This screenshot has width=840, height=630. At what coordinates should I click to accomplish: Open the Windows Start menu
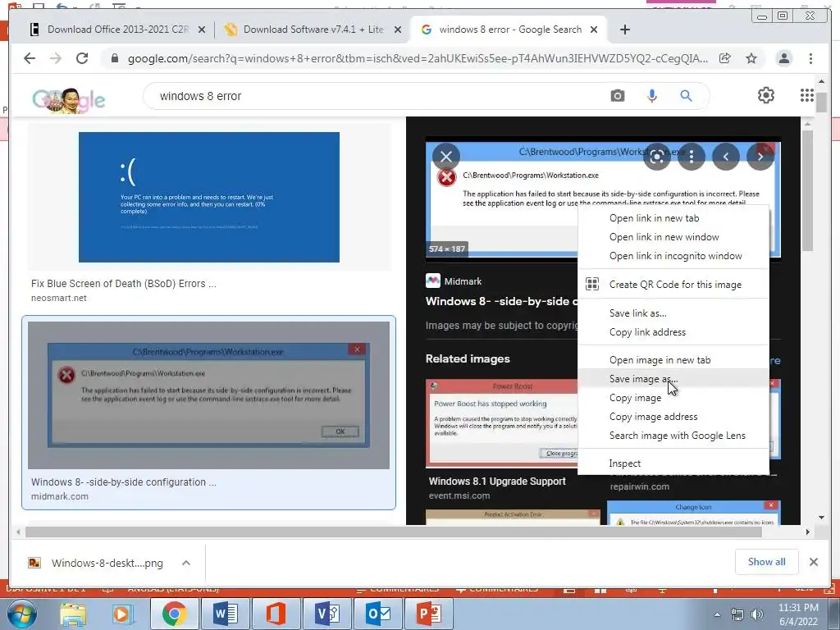pyautogui.click(x=21, y=614)
